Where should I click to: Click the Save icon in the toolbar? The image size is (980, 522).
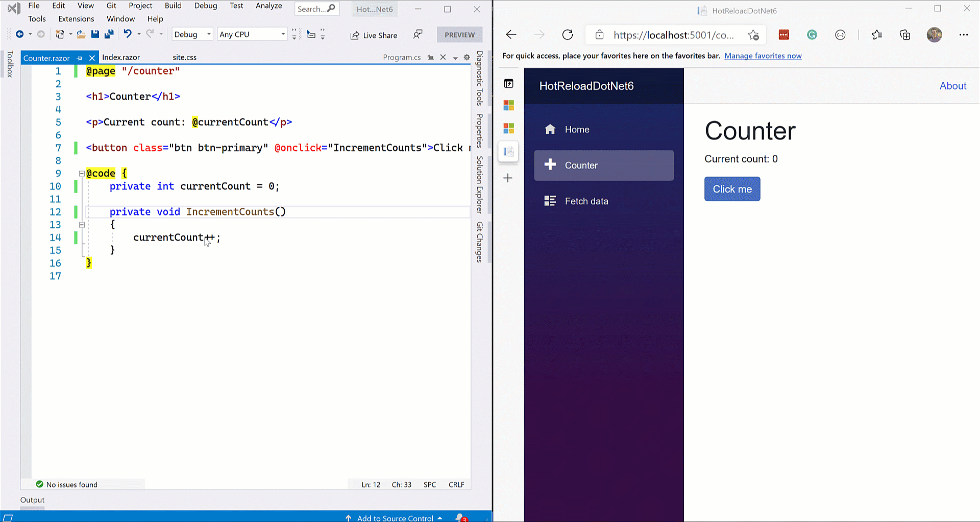click(95, 34)
